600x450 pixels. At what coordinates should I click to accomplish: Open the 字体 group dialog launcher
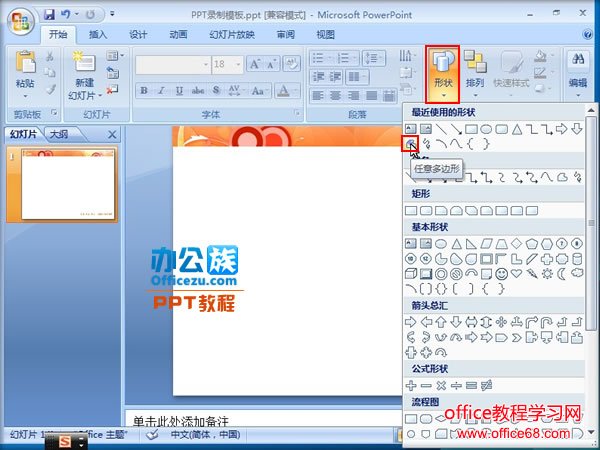click(297, 113)
